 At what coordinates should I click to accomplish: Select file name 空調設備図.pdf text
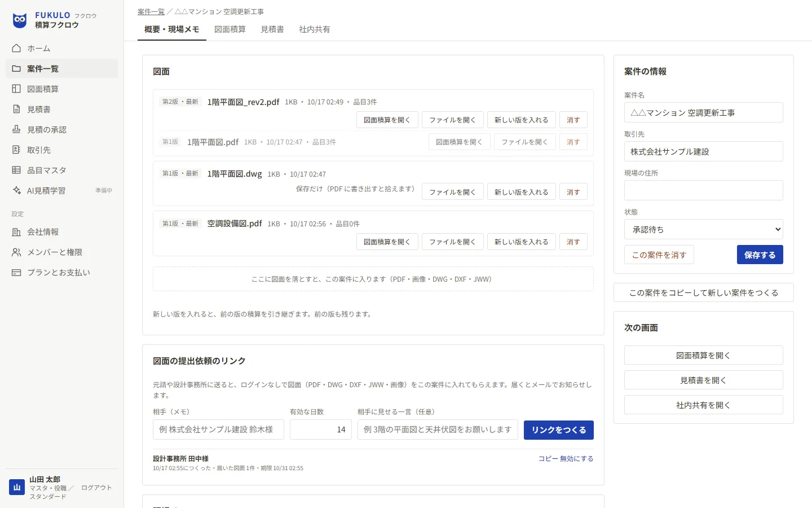pyautogui.click(x=235, y=224)
